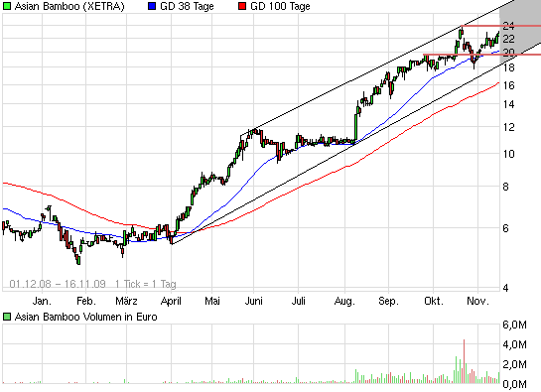This screenshot has width=541, height=392.
Task: Click the tallest red volume bar in late October
Action: point(464,361)
